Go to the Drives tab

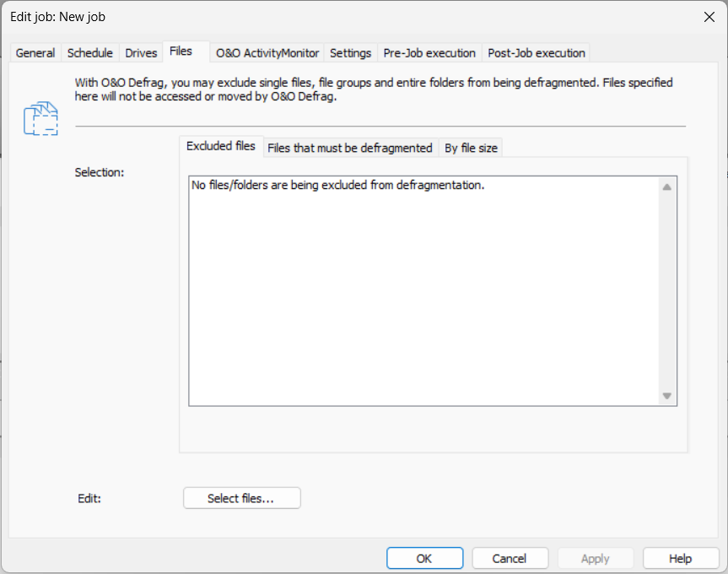click(141, 53)
